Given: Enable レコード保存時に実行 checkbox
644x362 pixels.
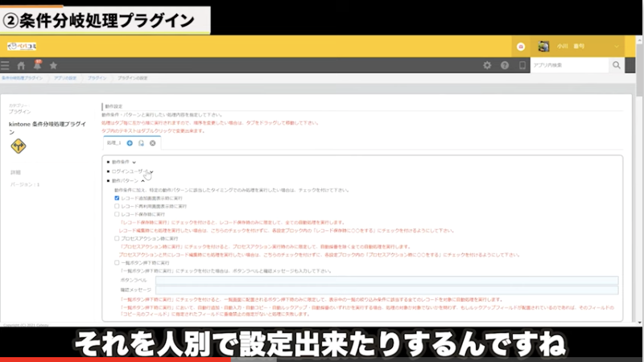Looking at the screenshot, I should click(117, 215).
